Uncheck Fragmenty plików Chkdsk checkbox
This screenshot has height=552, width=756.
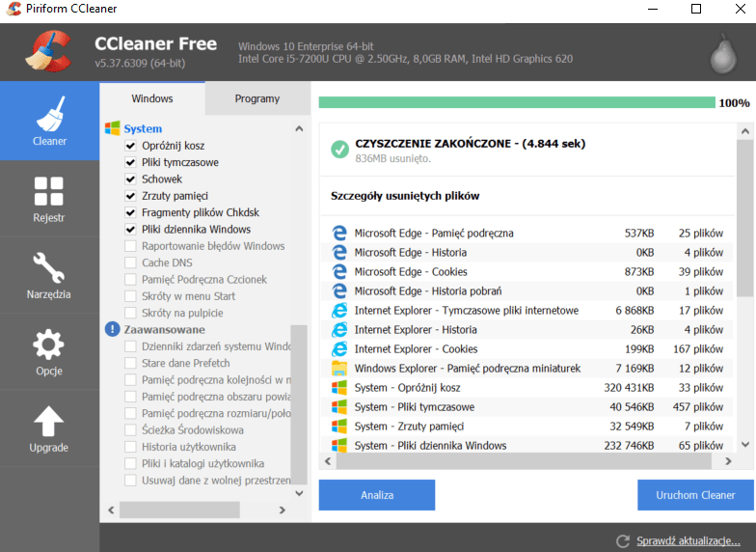click(x=130, y=212)
